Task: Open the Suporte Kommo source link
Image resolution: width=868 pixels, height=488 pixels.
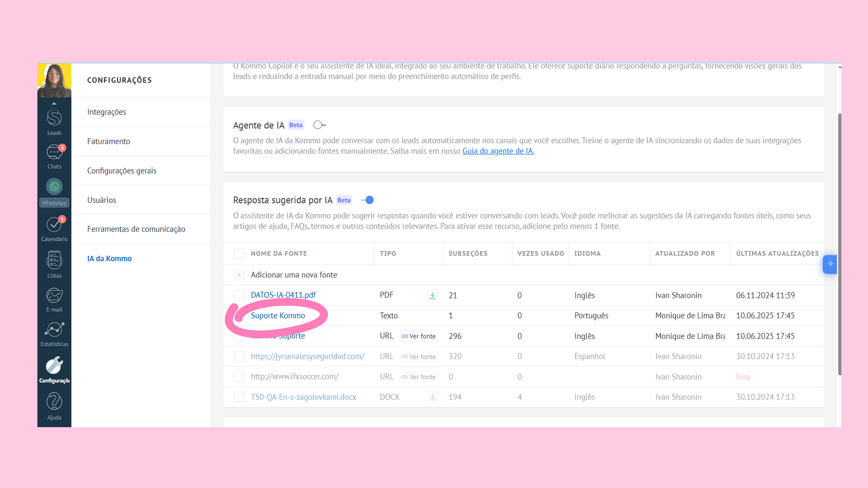Action: tap(278, 315)
